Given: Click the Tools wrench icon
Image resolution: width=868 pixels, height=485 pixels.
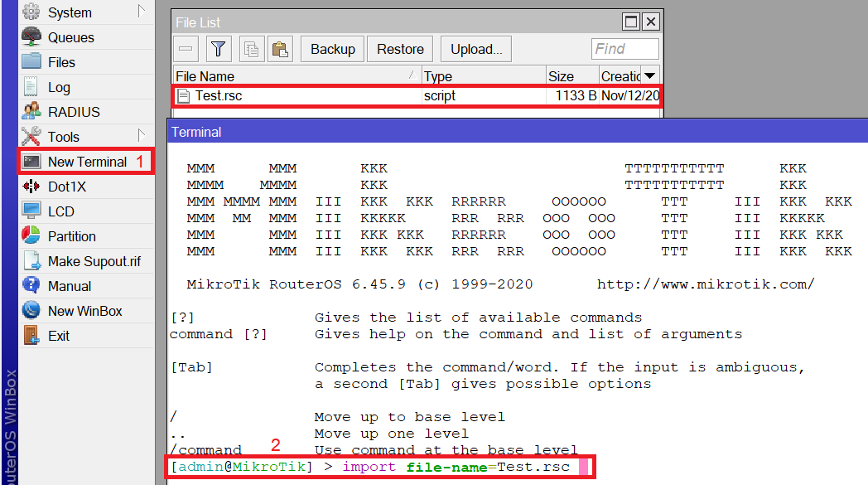Looking at the screenshot, I should [31, 136].
